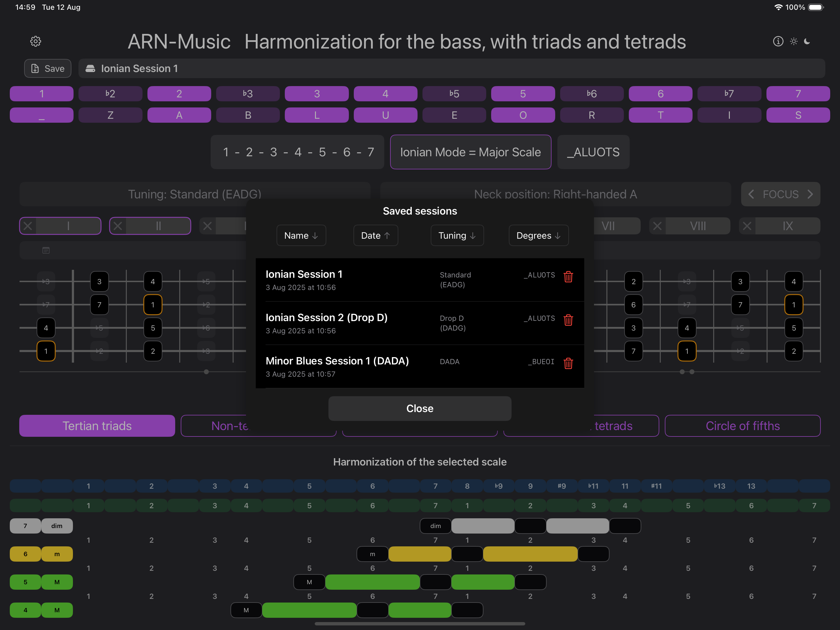Delete Ionian Session 2 (Drop D) trash icon
Image resolution: width=840 pixels, height=630 pixels.
click(x=568, y=320)
